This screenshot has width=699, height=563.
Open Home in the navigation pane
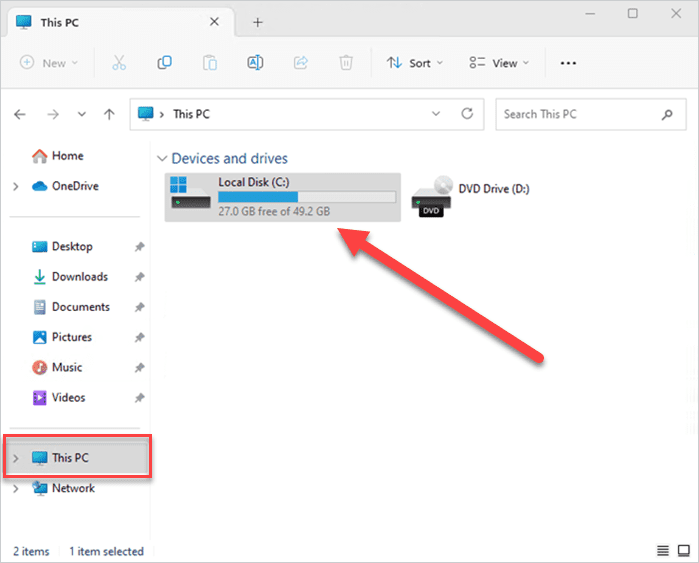(x=58, y=156)
